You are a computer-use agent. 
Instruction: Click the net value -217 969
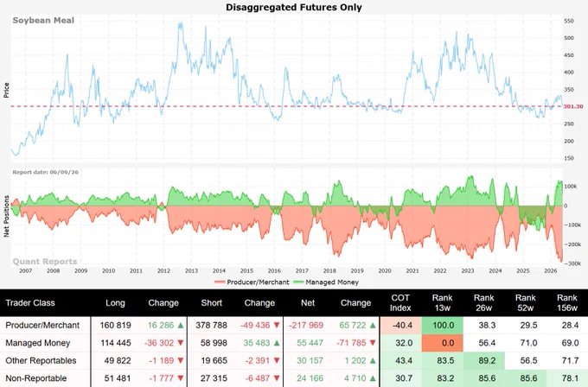coord(306,325)
